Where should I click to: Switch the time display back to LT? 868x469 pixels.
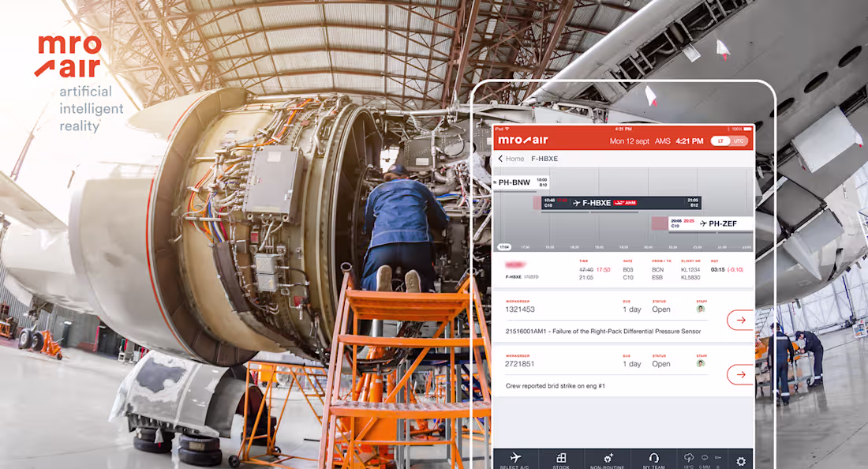click(x=720, y=141)
